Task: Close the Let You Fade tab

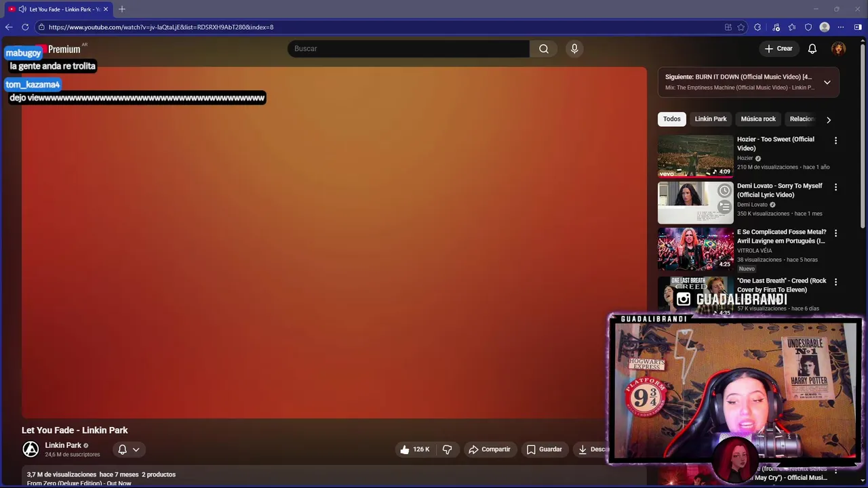Action: [x=106, y=9]
